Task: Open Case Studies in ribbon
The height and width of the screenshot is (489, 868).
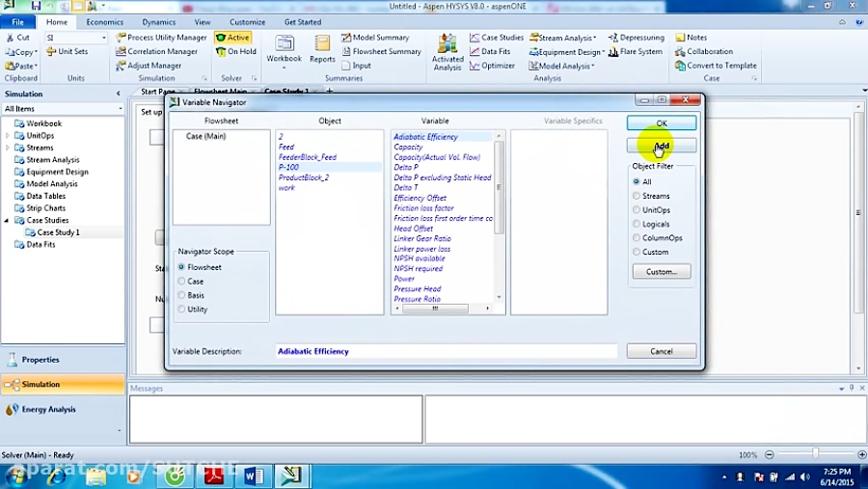Action: pyautogui.click(x=497, y=37)
